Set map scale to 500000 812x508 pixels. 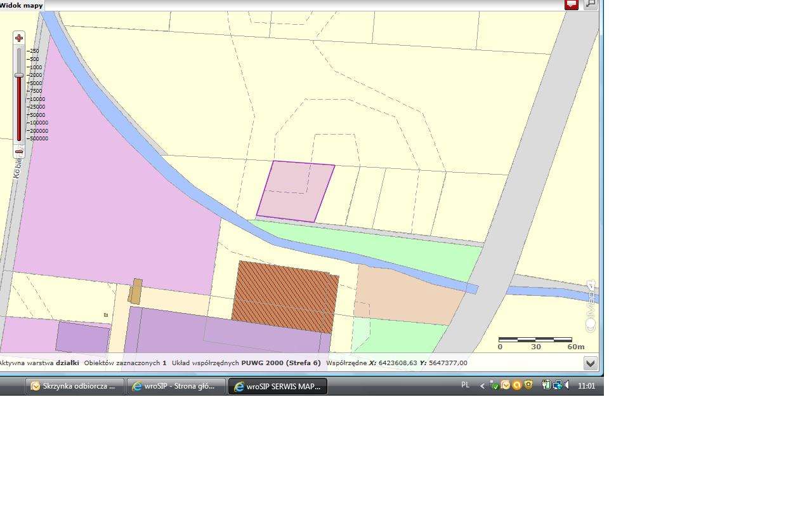point(37,138)
